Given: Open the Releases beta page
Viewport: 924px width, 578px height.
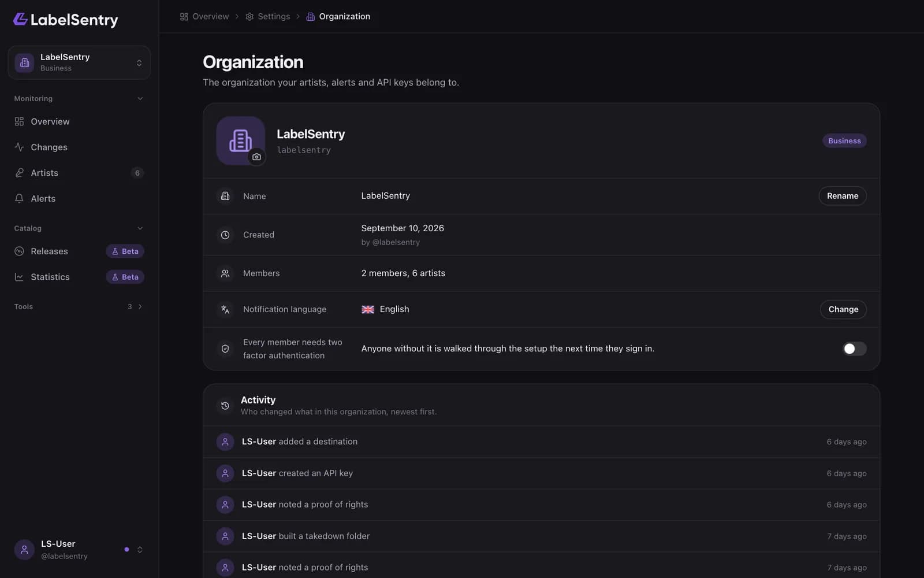Looking at the screenshot, I should click(79, 251).
